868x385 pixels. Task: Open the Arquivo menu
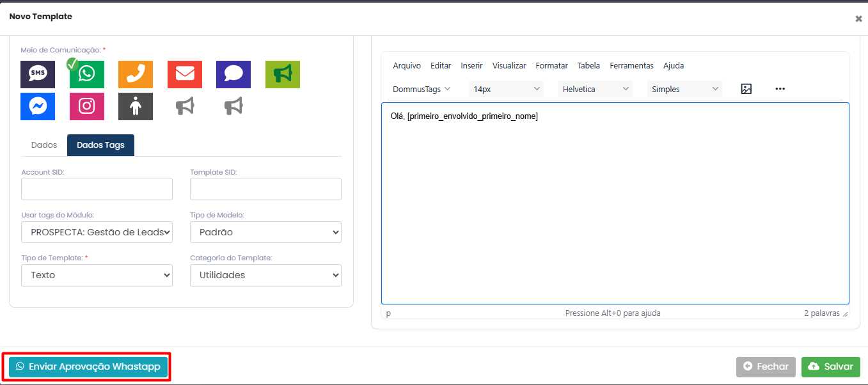click(407, 65)
